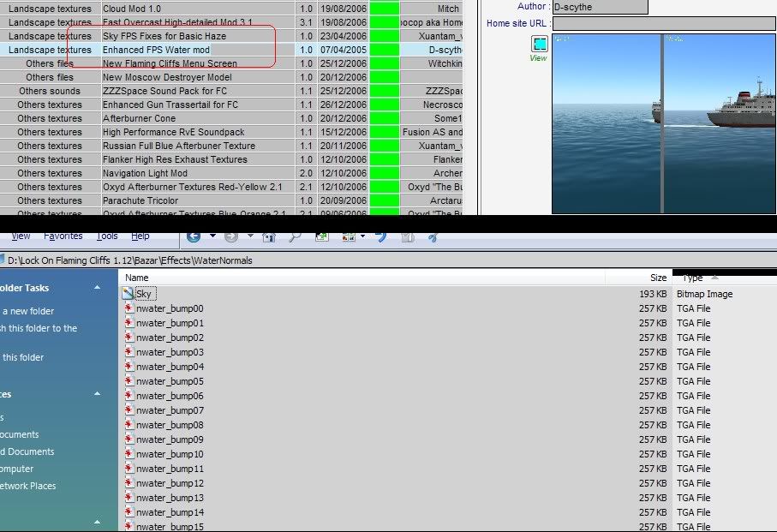Click the Forward navigation arrow icon
The image size is (777, 532).
230,236
